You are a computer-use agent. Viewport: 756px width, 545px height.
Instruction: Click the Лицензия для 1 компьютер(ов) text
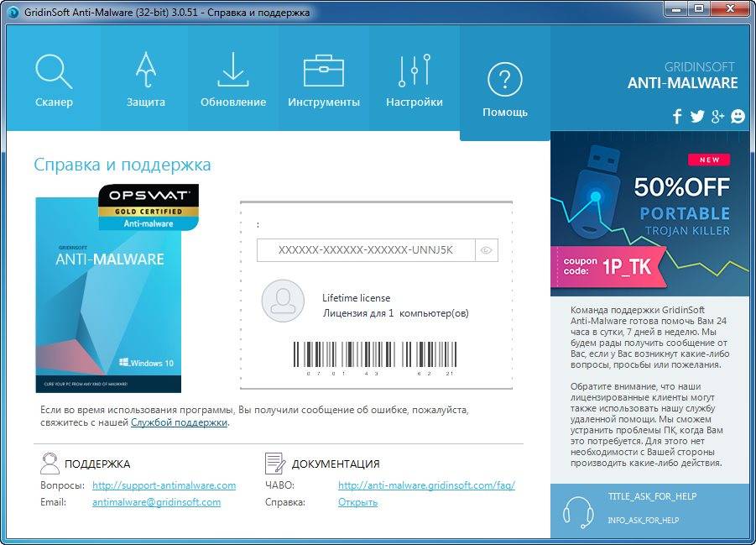[x=395, y=313]
